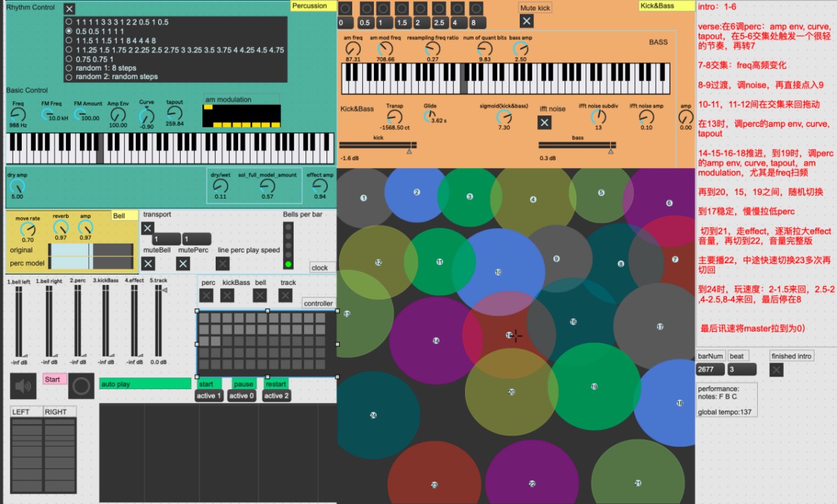
Task: Click the dry/wet dial
Action: pyautogui.click(x=221, y=185)
